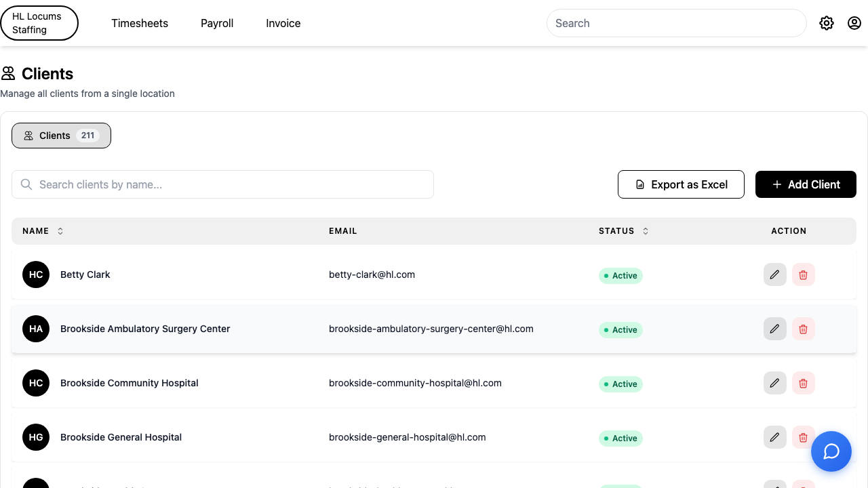Viewport: 868px width, 488px height.
Task: Click Active badge for Brookside Ambulatory Surgery Center
Action: (x=620, y=330)
